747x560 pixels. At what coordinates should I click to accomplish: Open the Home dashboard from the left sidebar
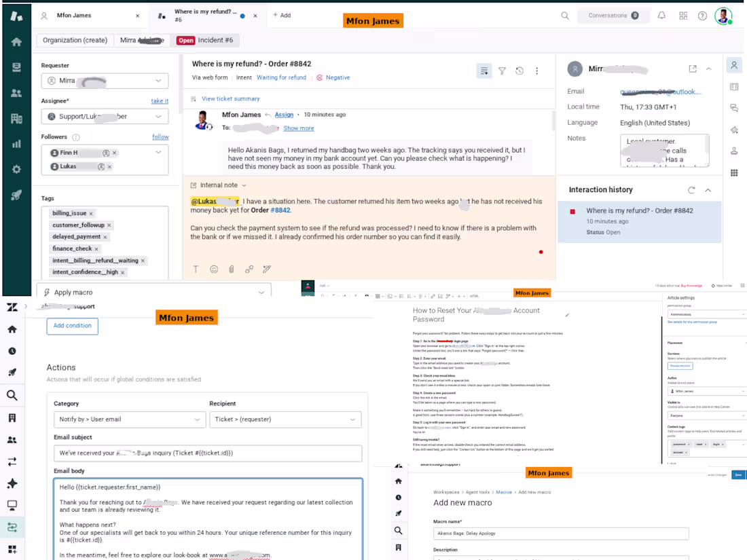pos(15,41)
